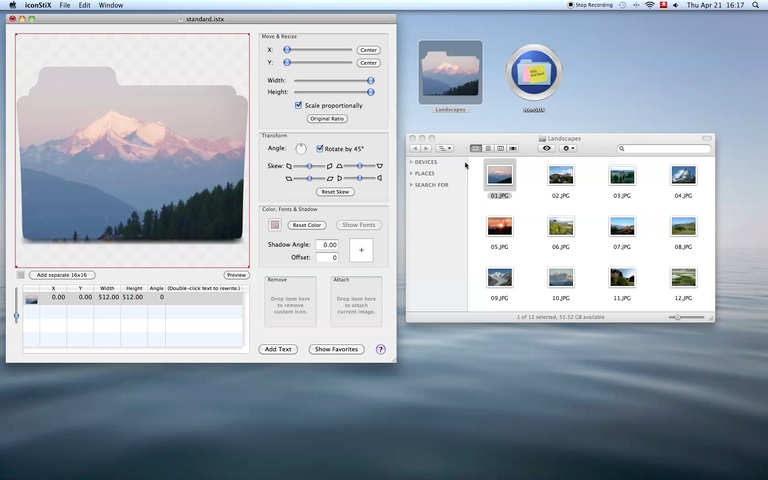The image size is (768, 480).
Task: Switch Finder to list view
Action: [488, 148]
